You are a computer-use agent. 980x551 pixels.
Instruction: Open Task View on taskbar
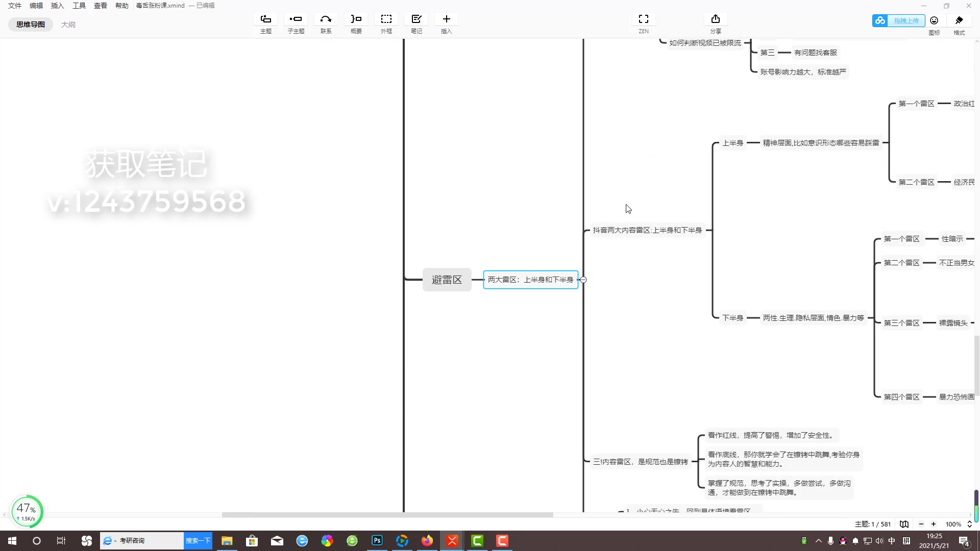click(x=61, y=541)
